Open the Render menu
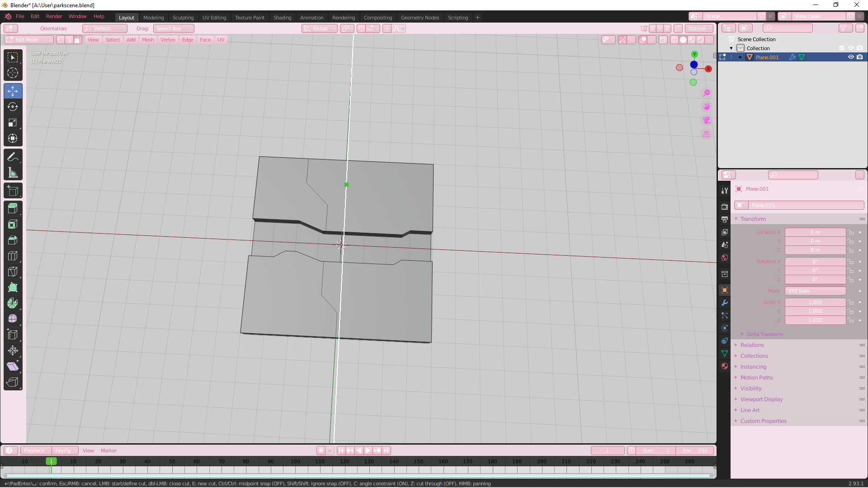The height and width of the screenshot is (488, 868). click(x=54, y=16)
